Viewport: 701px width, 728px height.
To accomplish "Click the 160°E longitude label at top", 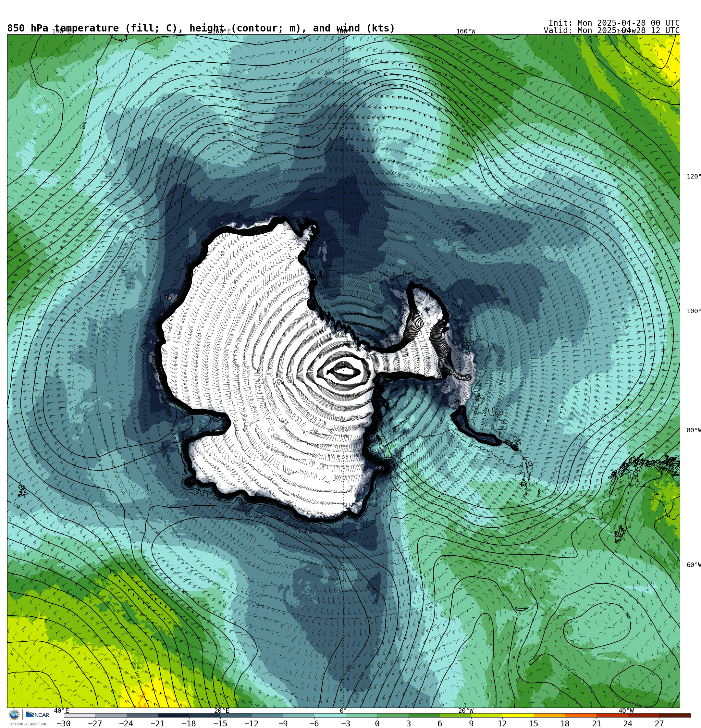I will 221,31.
